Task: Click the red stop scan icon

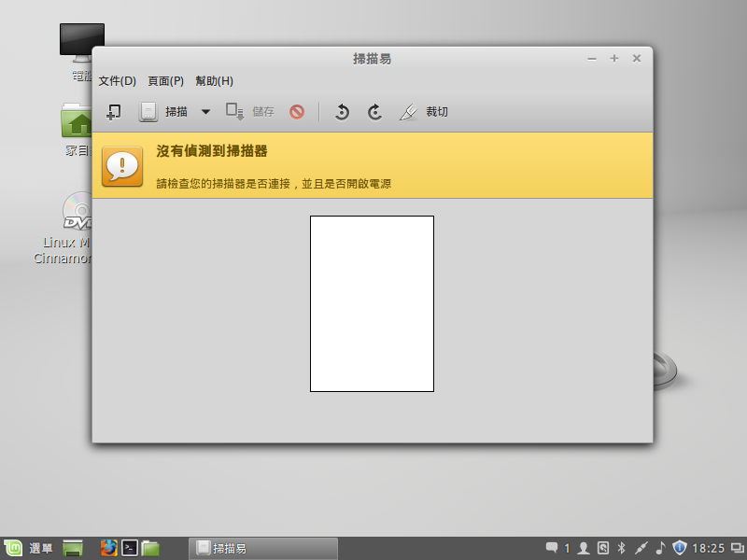Action: (x=297, y=112)
